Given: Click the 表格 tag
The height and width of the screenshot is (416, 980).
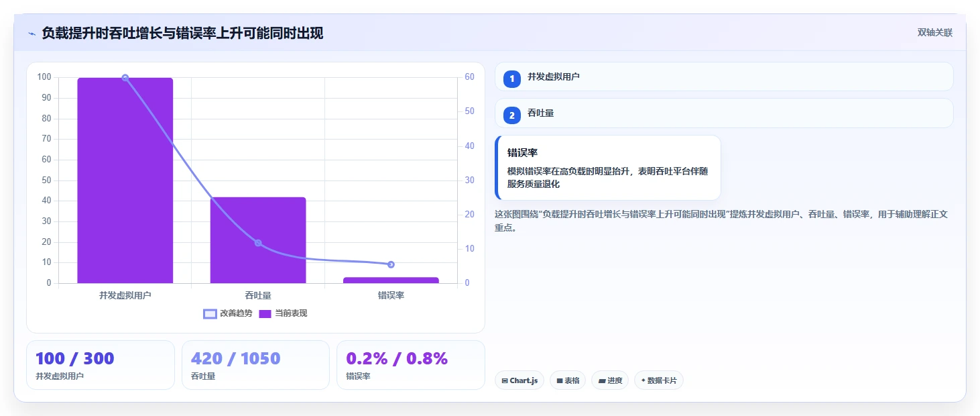Looking at the screenshot, I should point(568,380).
